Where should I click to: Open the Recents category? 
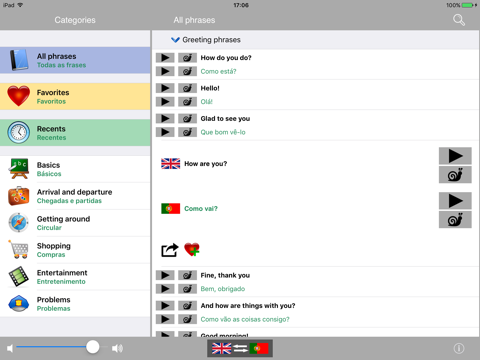[x=75, y=133]
